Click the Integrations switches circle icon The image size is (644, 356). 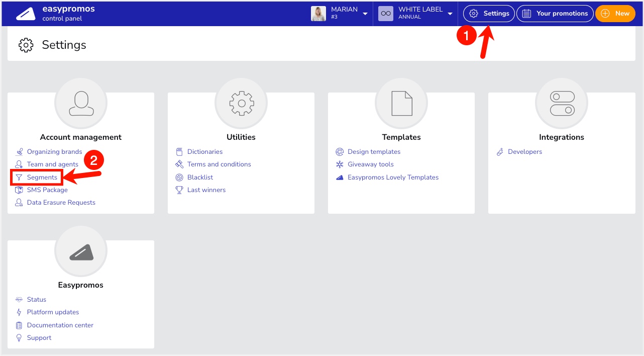(562, 104)
